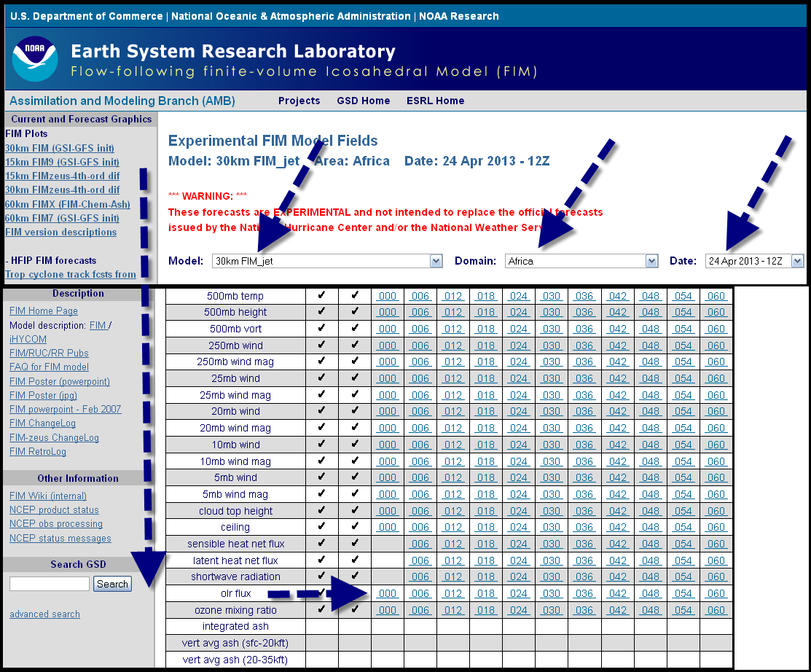This screenshot has width=811, height=672.
Task: Open the iHYCOM model description link
Action: 28,340
